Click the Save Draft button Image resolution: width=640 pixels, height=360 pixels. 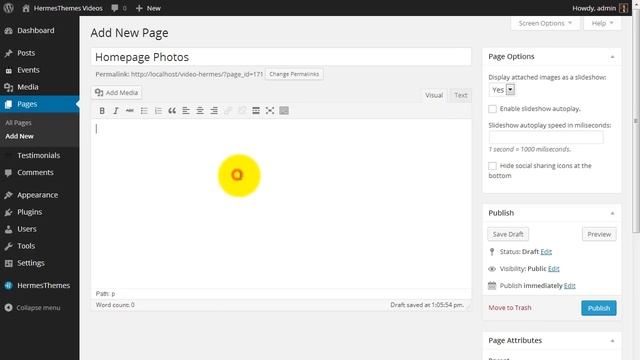508,234
